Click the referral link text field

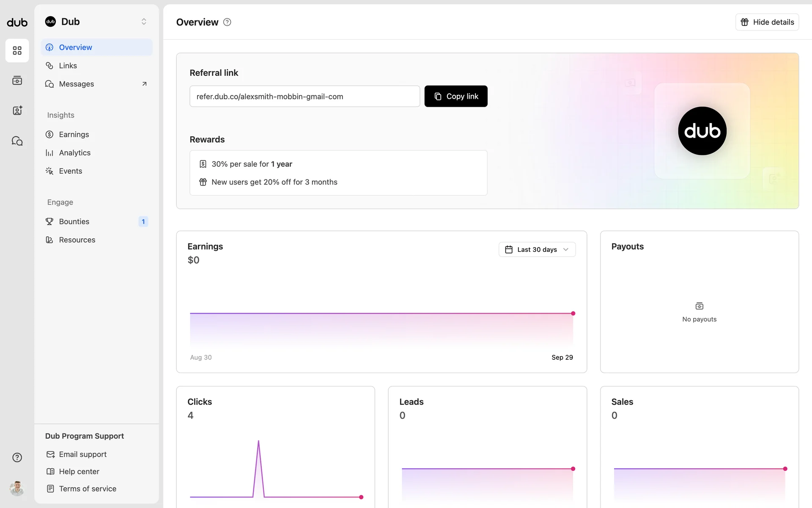(304, 97)
